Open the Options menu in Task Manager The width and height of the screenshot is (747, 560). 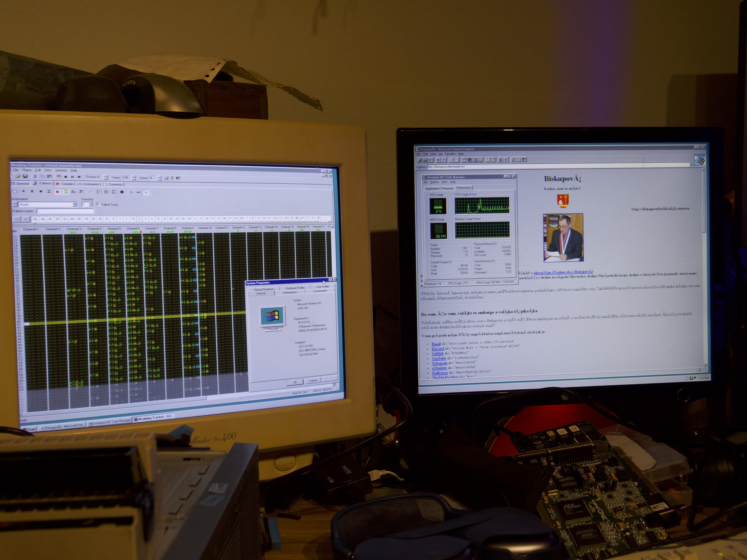point(435,182)
